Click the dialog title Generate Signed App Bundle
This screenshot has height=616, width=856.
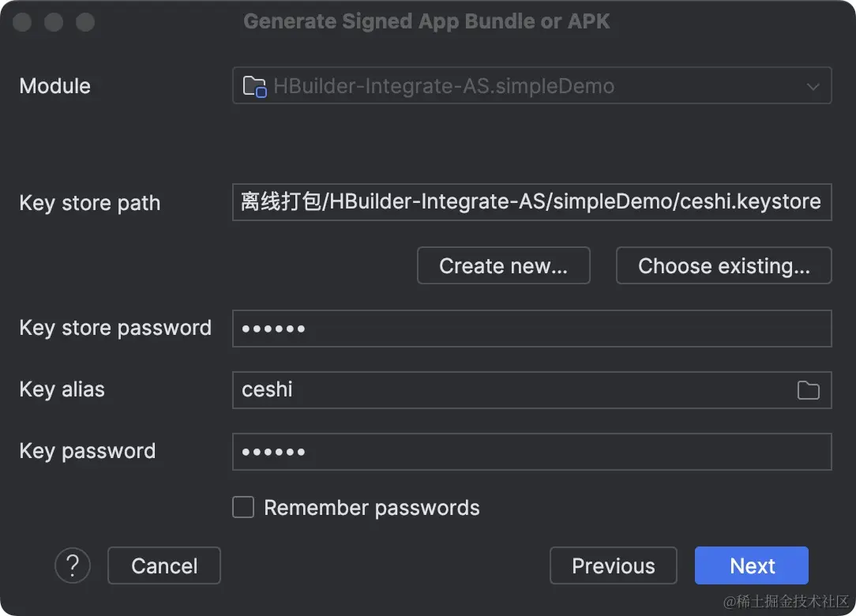426,21
